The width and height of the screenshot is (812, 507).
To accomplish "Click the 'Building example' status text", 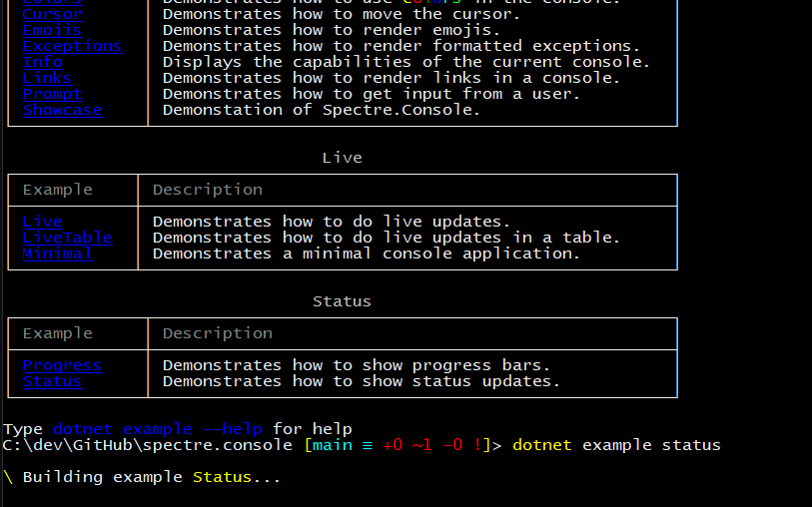I will pos(103,477).
